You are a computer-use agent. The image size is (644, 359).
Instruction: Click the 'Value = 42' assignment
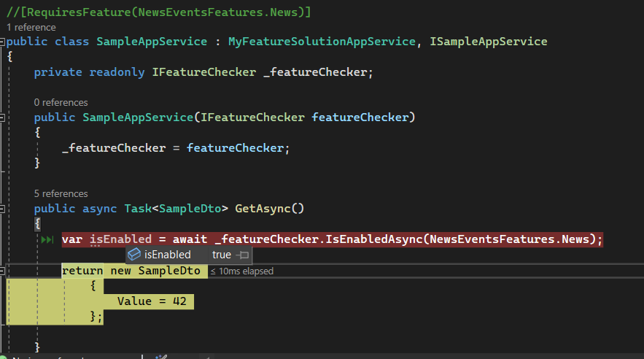152,301
